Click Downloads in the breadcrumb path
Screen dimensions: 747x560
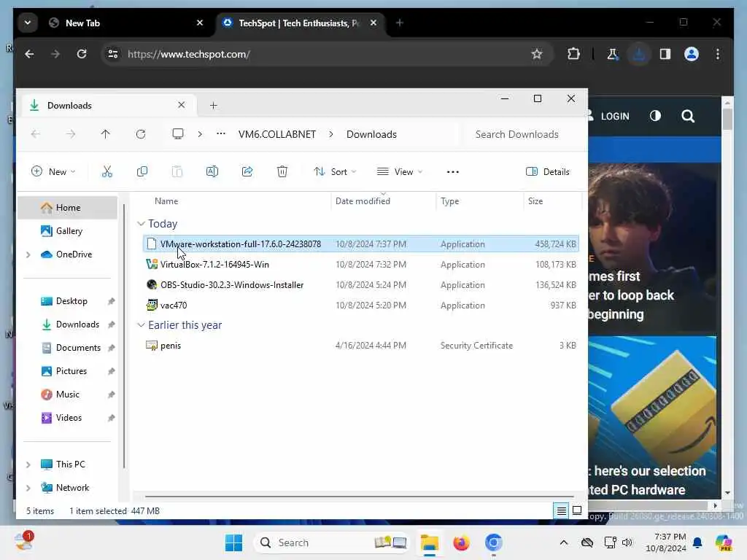click(x=371, y=134)
